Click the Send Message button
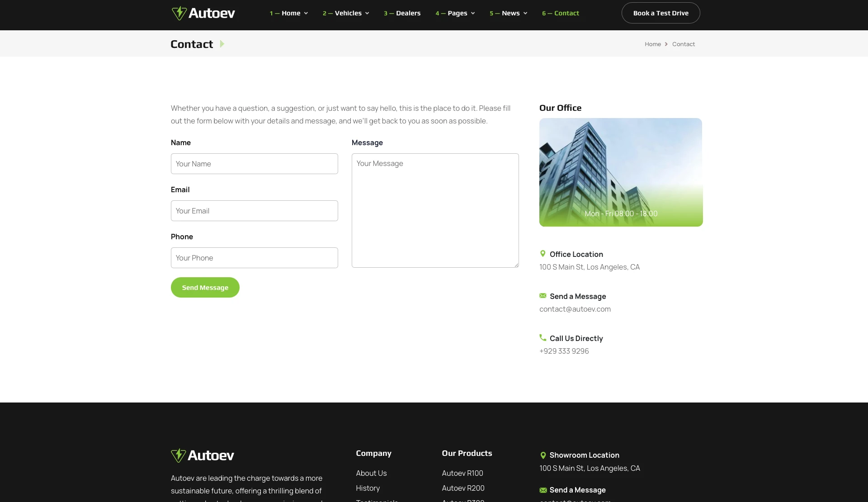868x502 pixels. click(205, 288)
